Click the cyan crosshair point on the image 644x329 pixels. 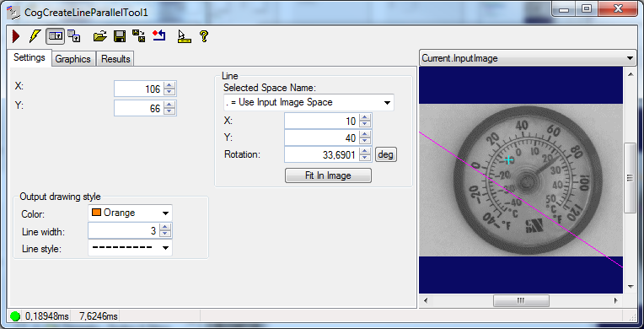tap(509, 159)
